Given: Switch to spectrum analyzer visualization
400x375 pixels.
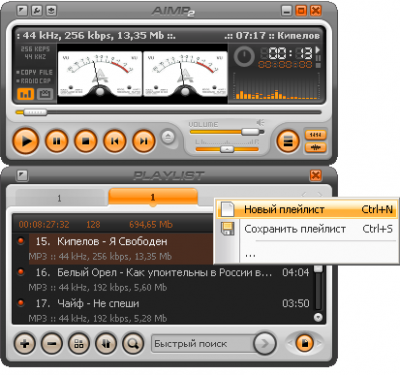Looking at the screenshot, I should click(x=25, y=94).
